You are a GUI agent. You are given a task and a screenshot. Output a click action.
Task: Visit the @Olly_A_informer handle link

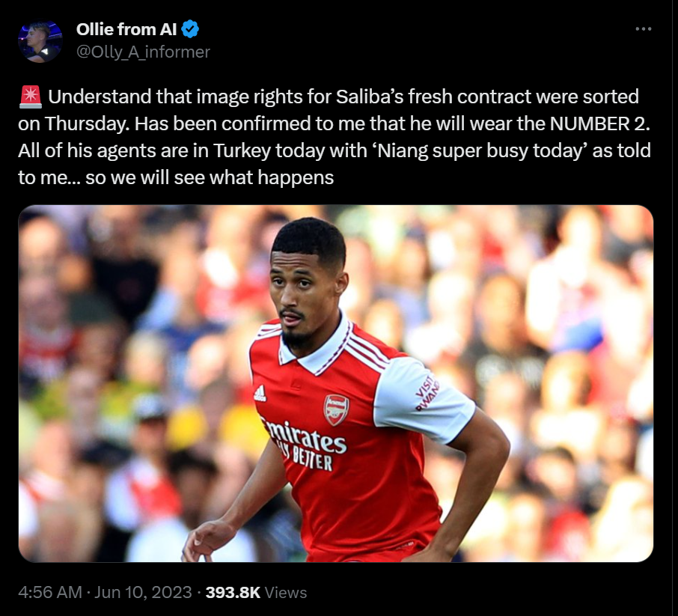pyautogui.click(x=143, y=52)
